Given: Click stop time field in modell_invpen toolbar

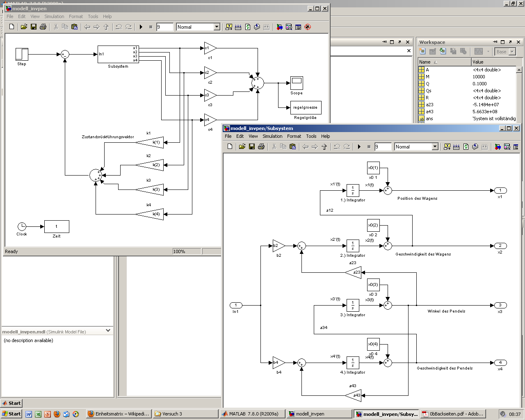Looking at the screenshot, I should (x=164, y=27).
